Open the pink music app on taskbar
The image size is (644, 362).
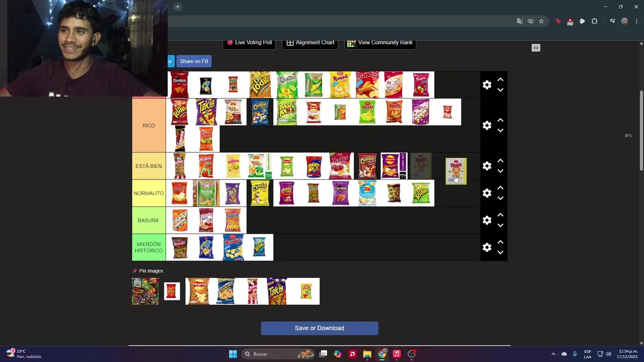(x=396, y=354)
